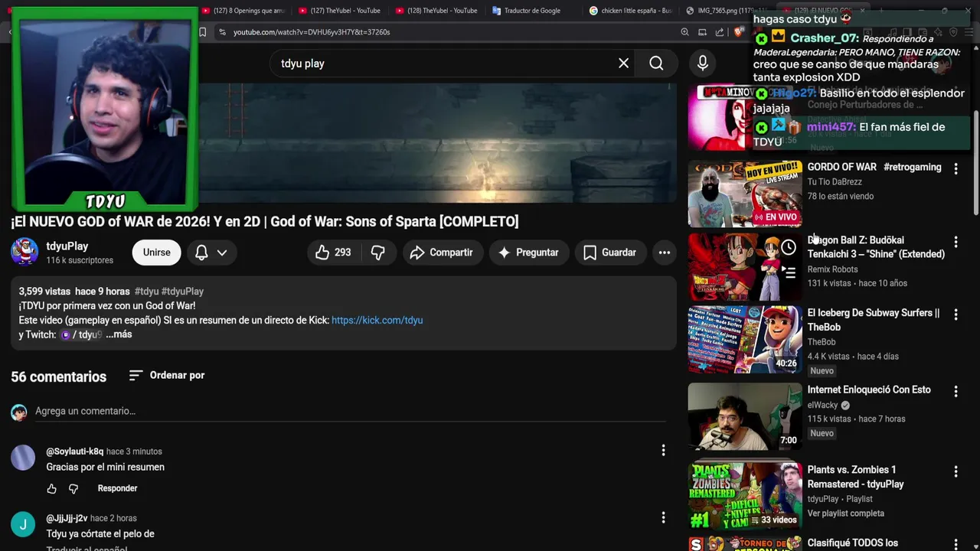The image size is (980, 551).
Task: Click Ver playlist completa link
Action: pyautogui.click(x=845, y=514)
